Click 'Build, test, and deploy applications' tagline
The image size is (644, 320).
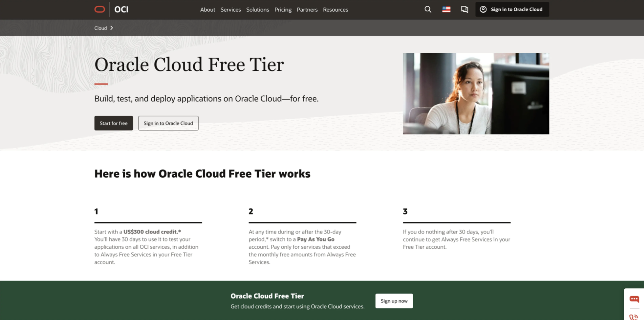tap(206, 99)
